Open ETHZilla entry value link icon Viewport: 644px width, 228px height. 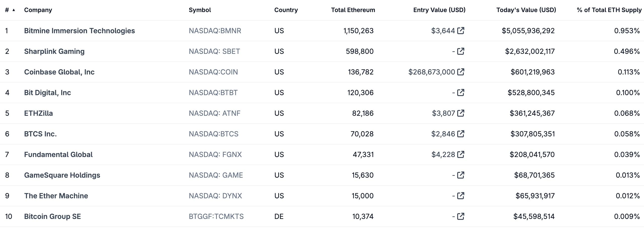point(461,113)
